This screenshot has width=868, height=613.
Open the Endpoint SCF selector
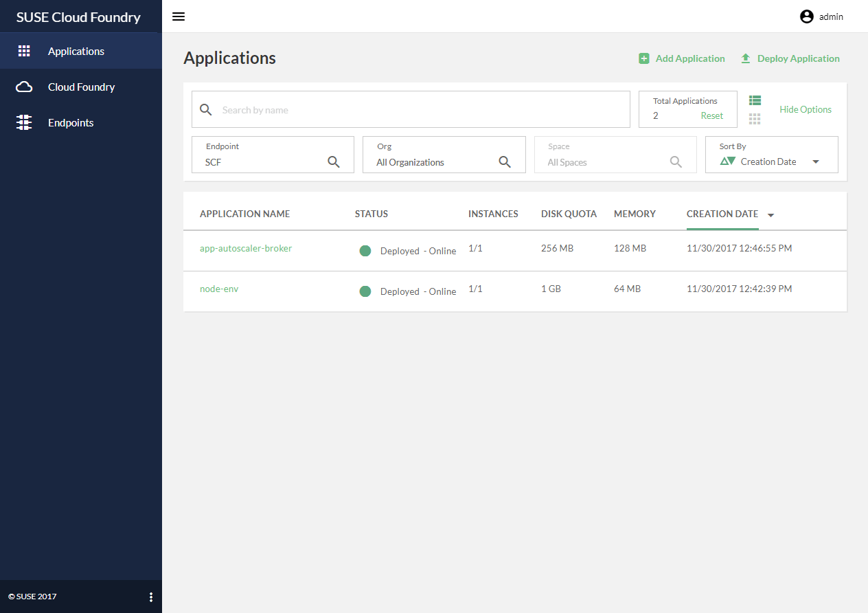click(x=273, y=155)
